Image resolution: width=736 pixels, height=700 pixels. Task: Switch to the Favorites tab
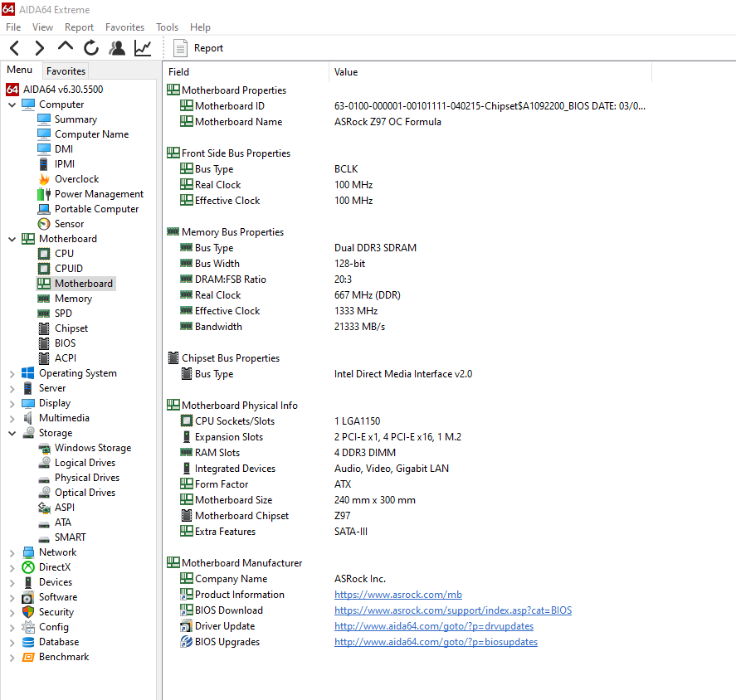(x=66, y=70)
